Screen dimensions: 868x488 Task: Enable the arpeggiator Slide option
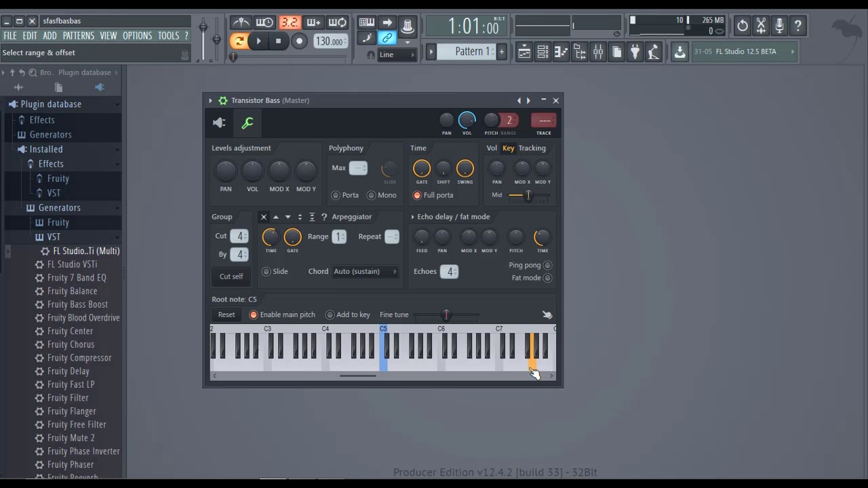click(266, 271)
